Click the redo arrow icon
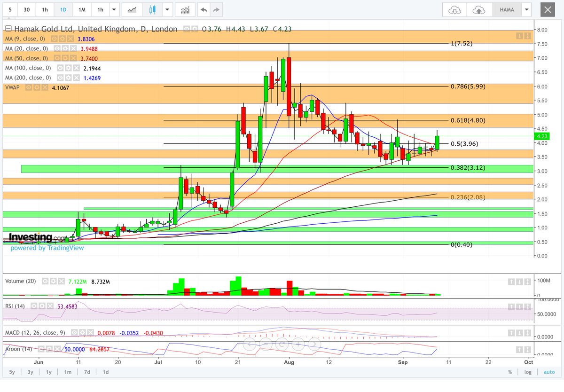 tap(215, 9)
